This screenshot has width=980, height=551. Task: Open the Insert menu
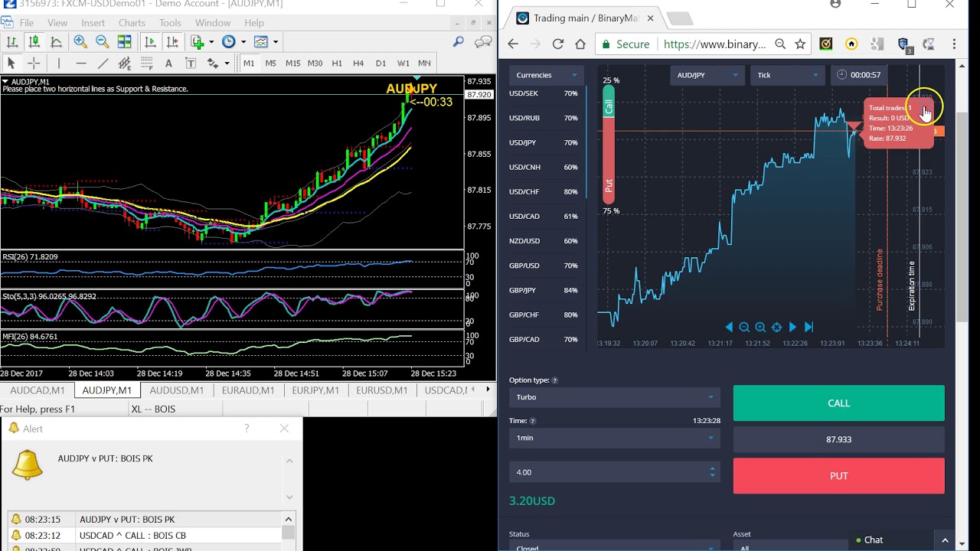[93, 23]
